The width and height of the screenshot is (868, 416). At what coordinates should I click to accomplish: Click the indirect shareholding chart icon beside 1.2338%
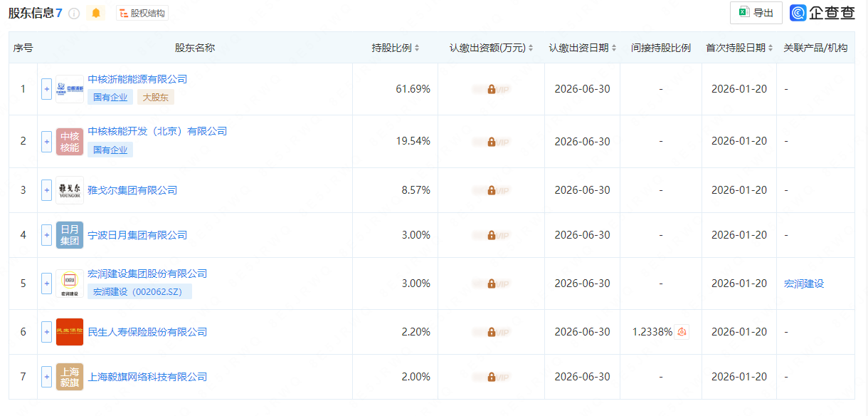point(682,332)
